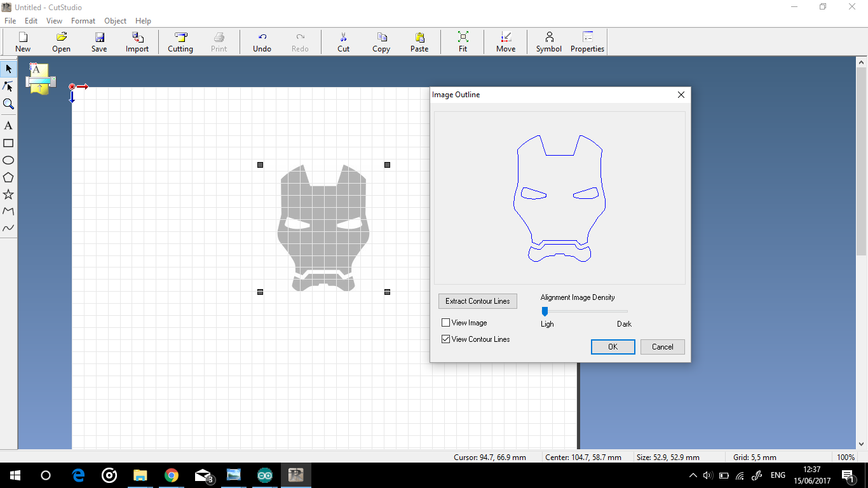Open the Mail app on taskbar
The height and width of the screenshot is (488, 868).
[x=203, y=475]
